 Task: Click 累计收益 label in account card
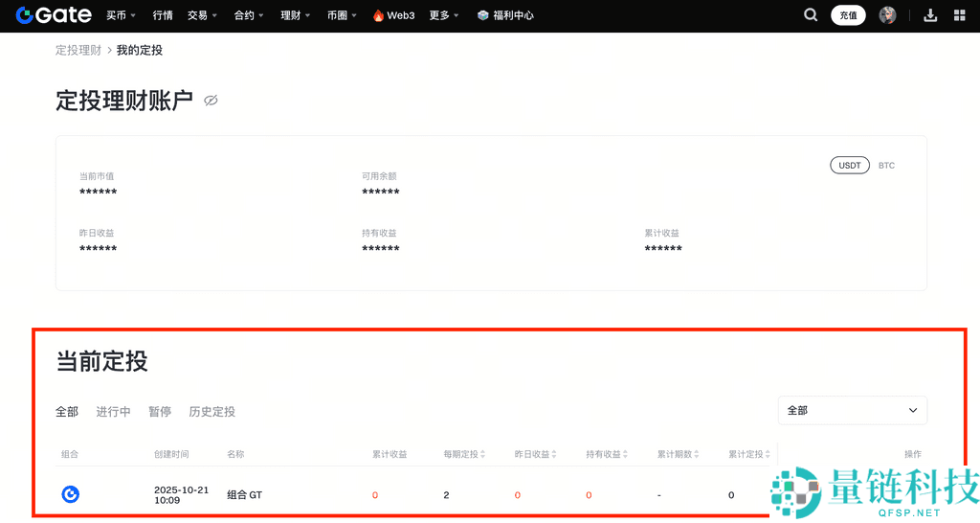pos(662,233)
